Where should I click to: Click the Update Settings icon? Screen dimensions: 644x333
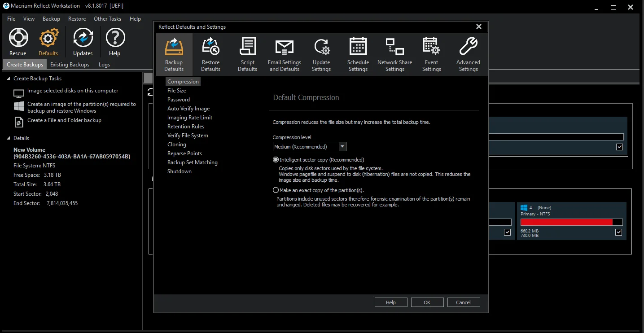[x=321, y=47]
